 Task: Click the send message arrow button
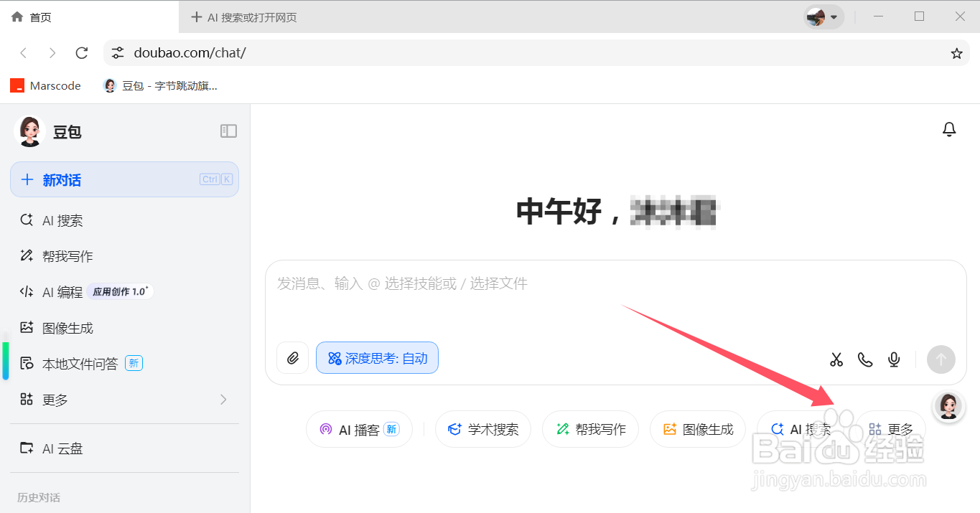(x=941, y=359)
